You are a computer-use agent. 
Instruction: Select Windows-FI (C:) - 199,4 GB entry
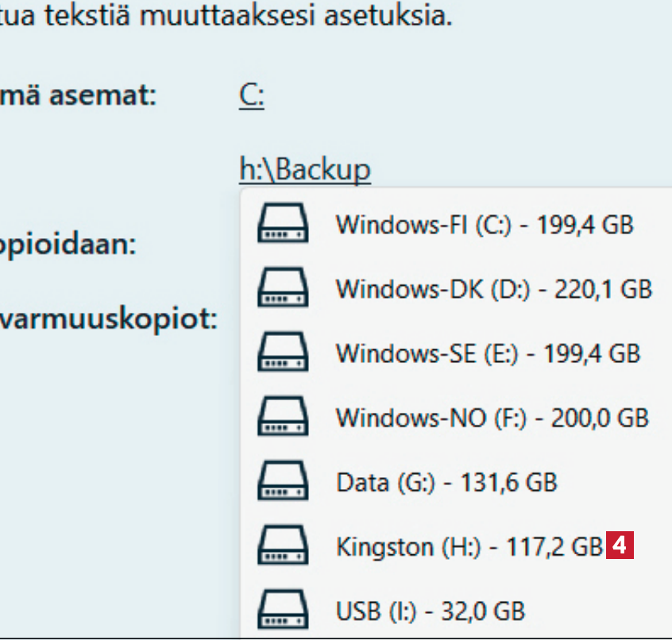pos(484,225)
